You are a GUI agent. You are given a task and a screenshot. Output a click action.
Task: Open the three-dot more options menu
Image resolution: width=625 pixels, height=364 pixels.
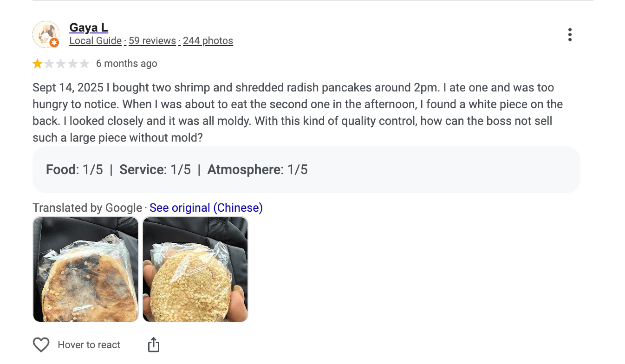point(570,35)
